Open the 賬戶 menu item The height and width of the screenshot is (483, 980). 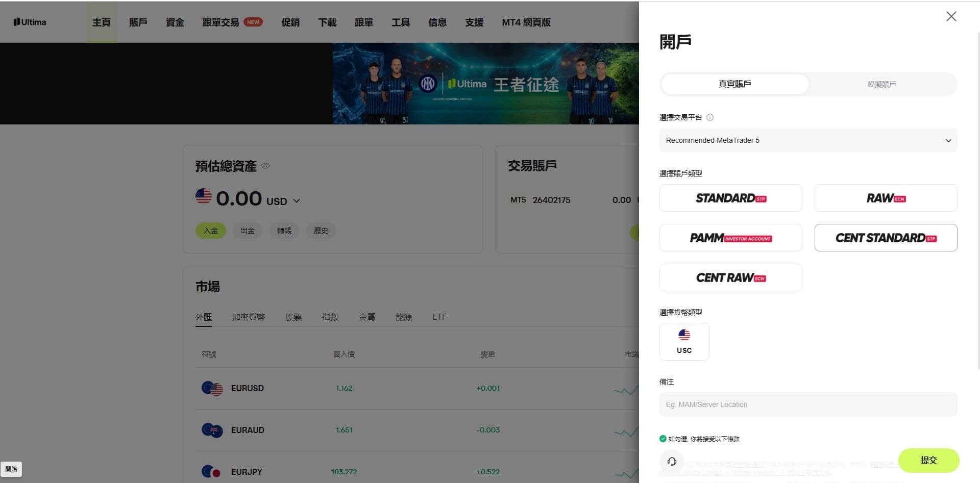click(138, 22)
